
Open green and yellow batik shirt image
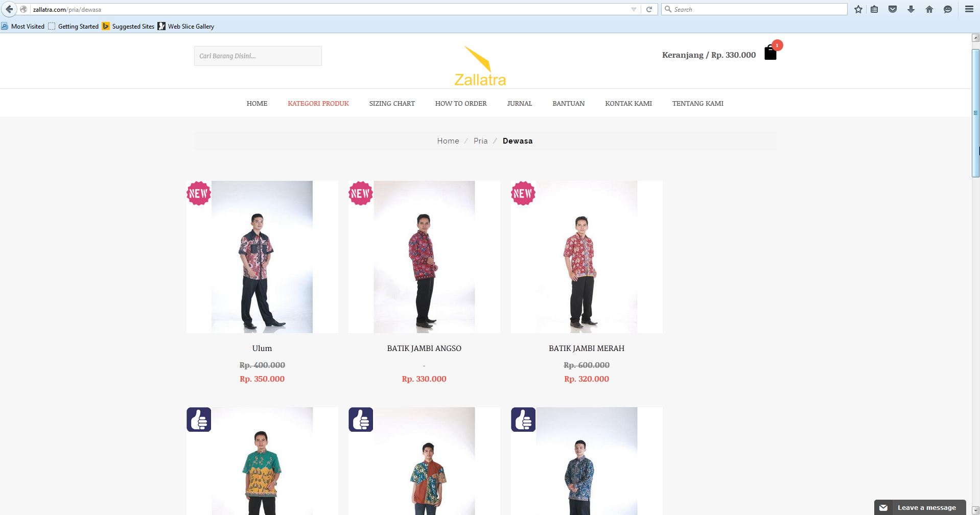262,461
